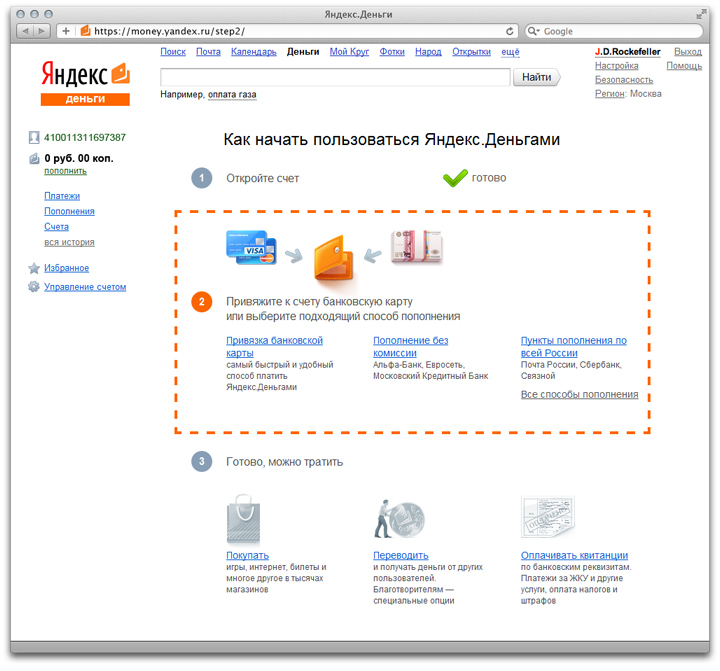Click the cash banknotes icon

pyautogui.click(x=417, y=247)
